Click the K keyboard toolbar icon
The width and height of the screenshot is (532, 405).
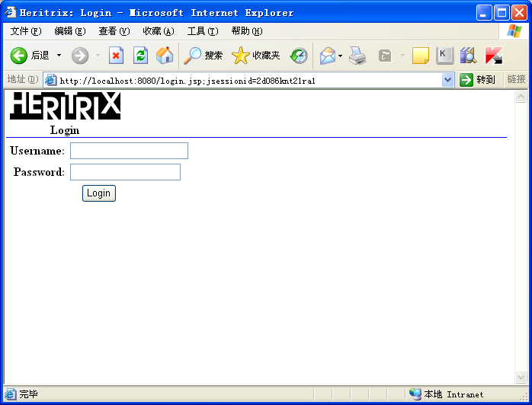point(445,56)
